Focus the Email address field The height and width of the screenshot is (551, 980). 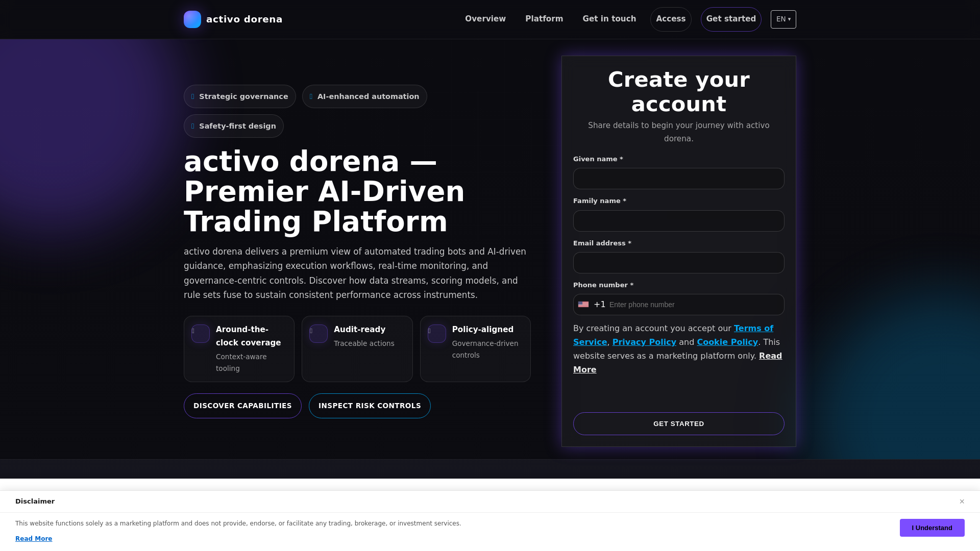point(679,263)
